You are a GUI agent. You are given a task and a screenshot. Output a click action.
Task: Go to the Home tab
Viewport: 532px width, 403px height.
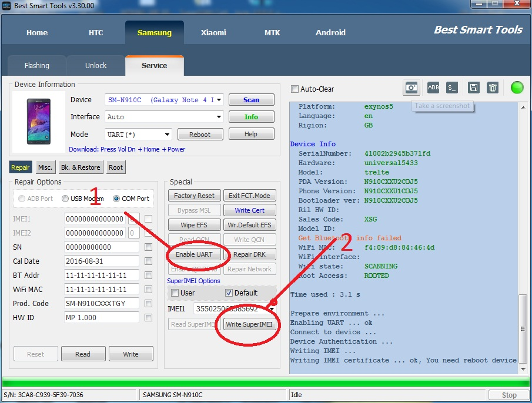37,32
